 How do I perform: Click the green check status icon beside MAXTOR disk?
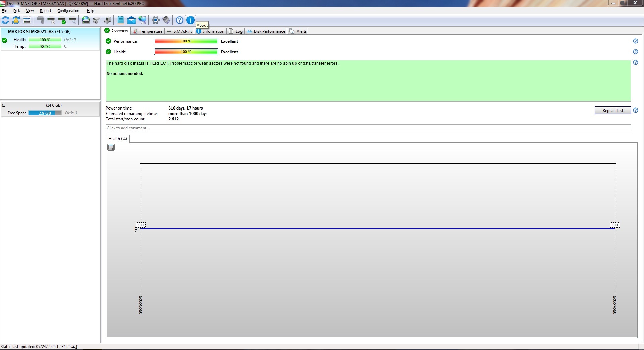point(4,40)
